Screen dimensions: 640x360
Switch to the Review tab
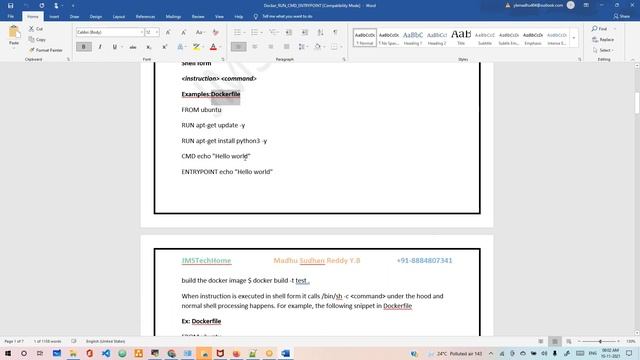click(198, 16)
